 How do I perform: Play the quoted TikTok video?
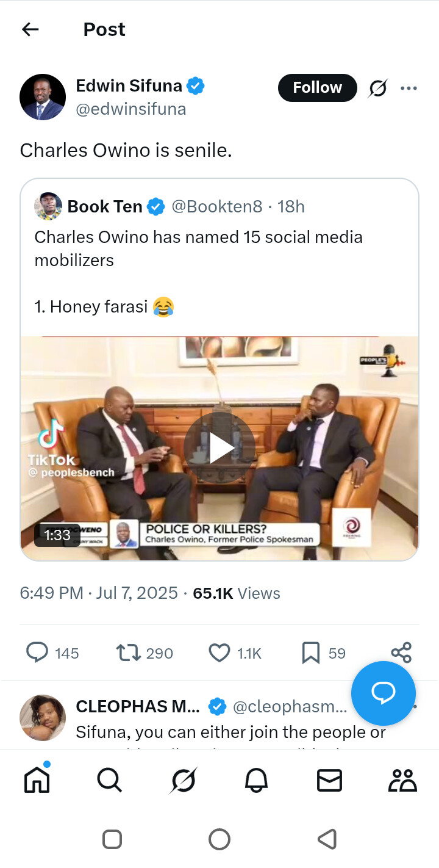pyautogui.click(x=220, y=448)
